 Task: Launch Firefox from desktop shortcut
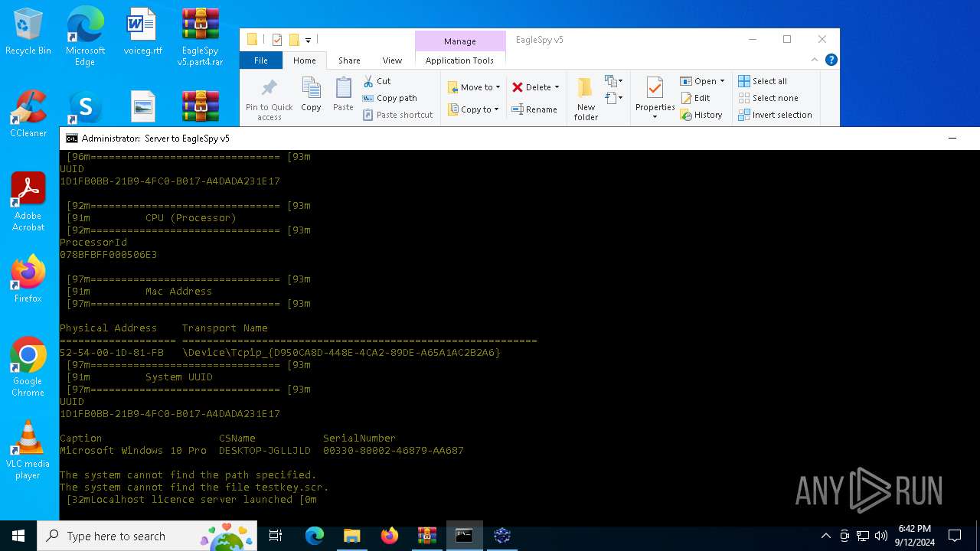[28, 279]
